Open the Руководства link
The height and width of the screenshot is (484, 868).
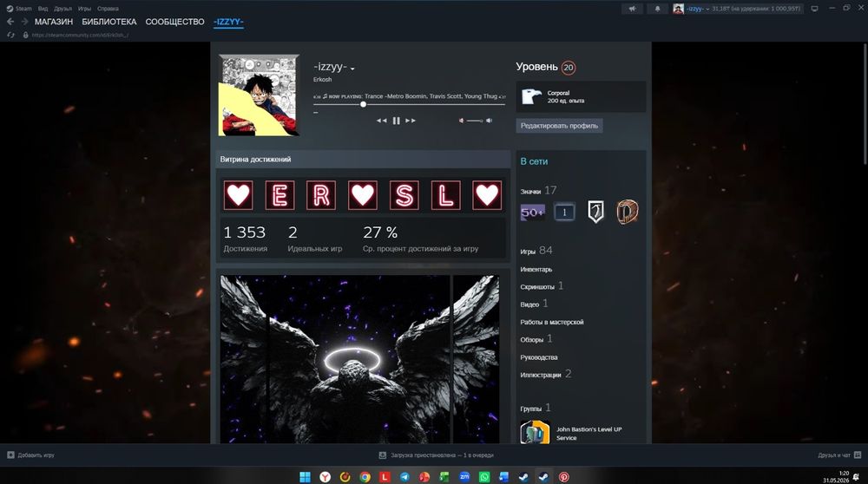[539, 357]
